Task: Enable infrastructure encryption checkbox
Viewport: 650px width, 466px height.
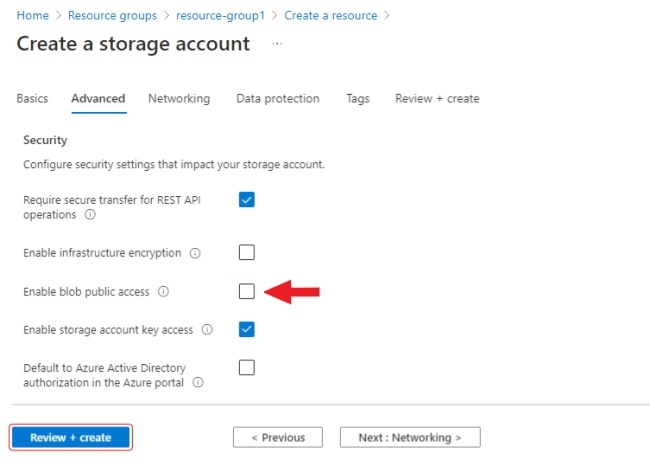Action: click(x=247, y=252)
